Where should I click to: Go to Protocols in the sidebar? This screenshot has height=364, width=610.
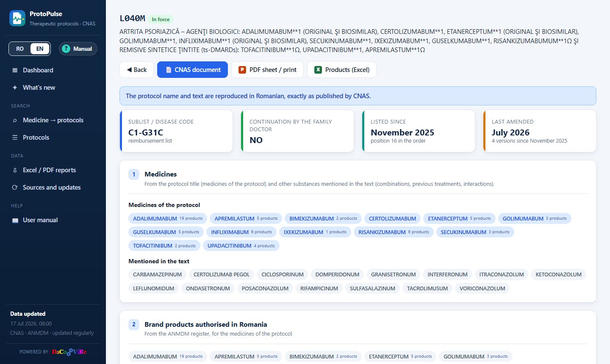(53, 138)
